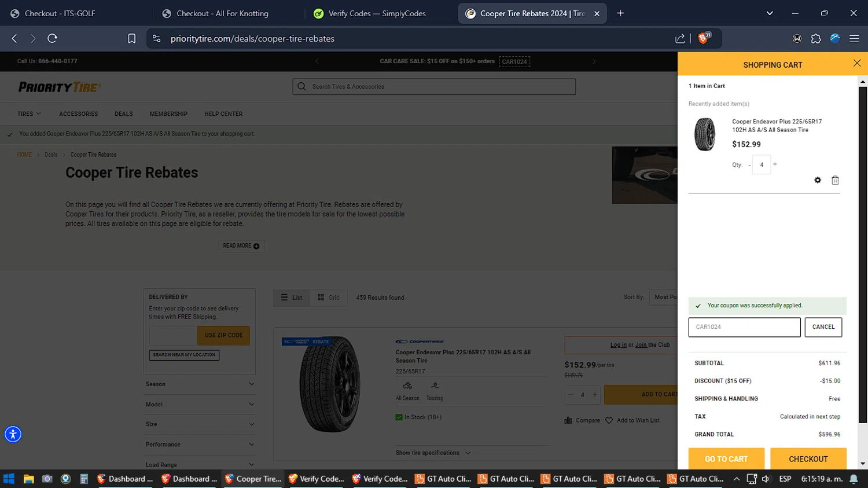Open ACCESSORIES menu item
Screen dimensions: 868x488
tap(78, 114)
